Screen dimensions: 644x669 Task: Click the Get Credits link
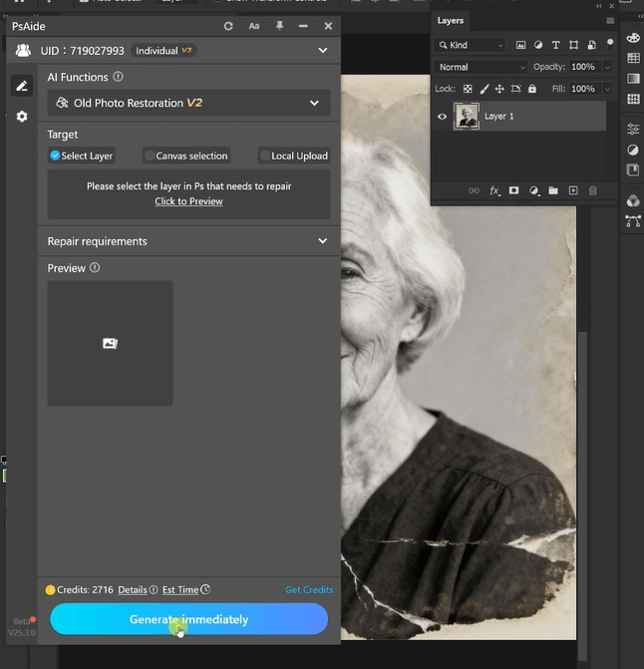coord(309,590)
